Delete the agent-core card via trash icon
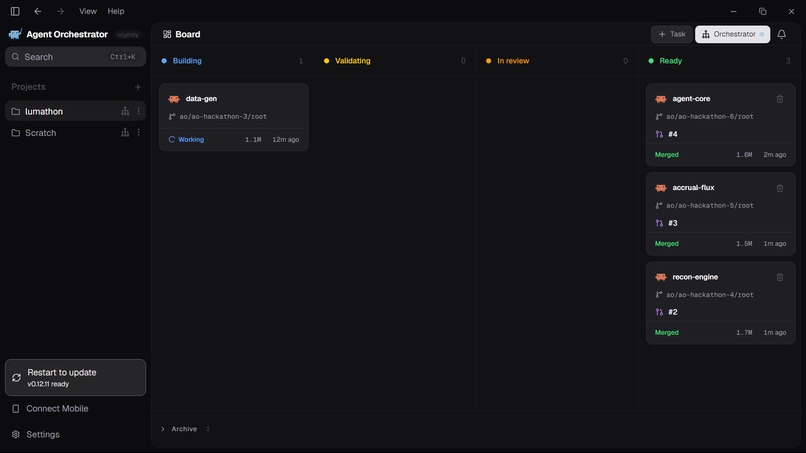 coord(780,99)
